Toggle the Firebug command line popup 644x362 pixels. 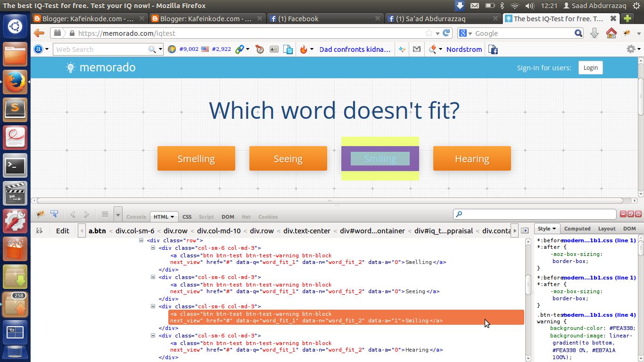coord(105,214)
